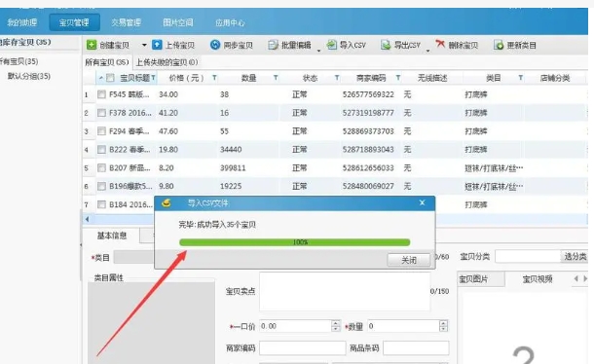Image resolution: width=594 pixels, height=364 pixels.
Task: Sort by the 无线描述 column header
Action: click(432, 78)
